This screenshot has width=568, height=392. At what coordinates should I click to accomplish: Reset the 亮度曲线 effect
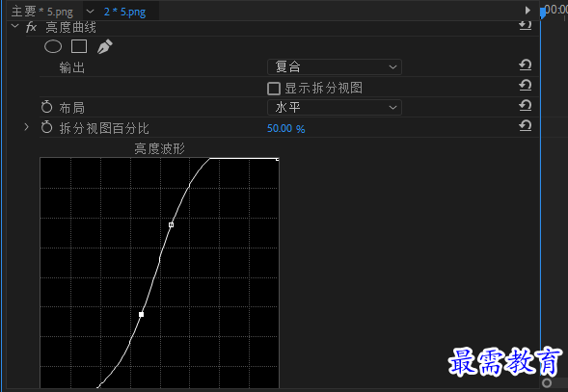tap(525, 25)
